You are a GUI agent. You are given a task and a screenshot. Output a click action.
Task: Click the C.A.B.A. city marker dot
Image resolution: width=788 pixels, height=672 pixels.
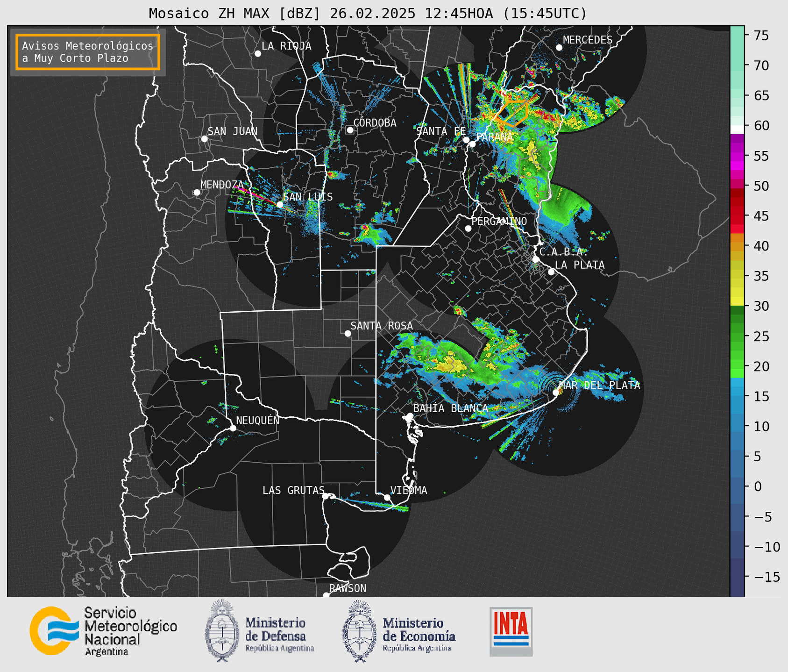[x=536, y=259]
